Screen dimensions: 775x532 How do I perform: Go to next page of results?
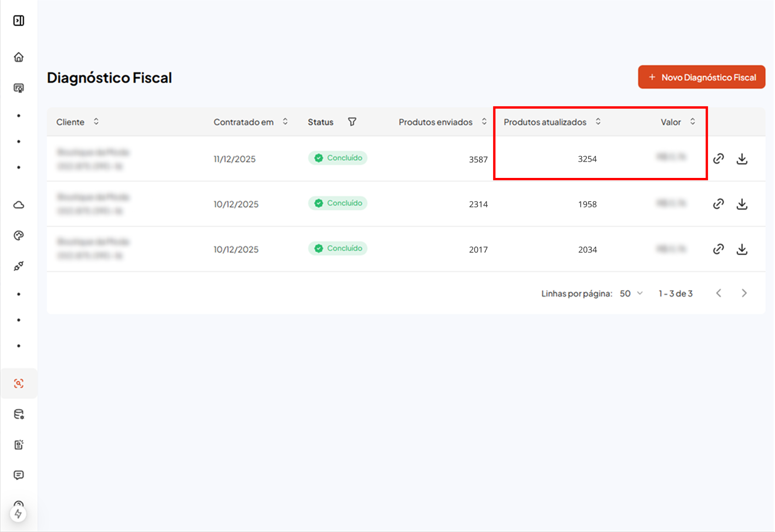coord(744,293)
